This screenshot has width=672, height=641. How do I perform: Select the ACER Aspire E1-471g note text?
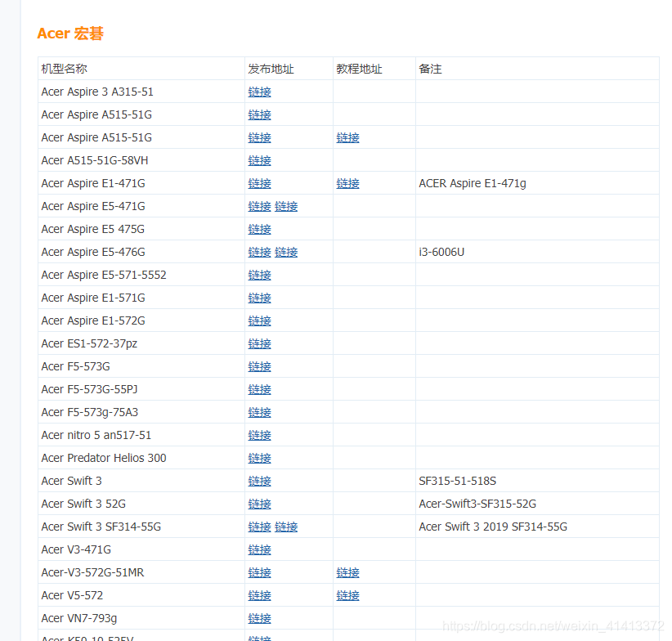pyautogui.click(x=473, y=183)
